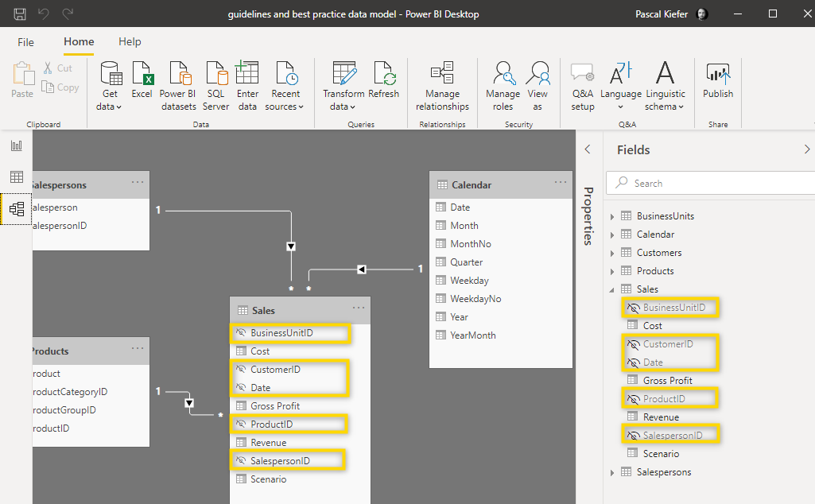Click the Copy button
Screen dimensions: 815x504
60,87
